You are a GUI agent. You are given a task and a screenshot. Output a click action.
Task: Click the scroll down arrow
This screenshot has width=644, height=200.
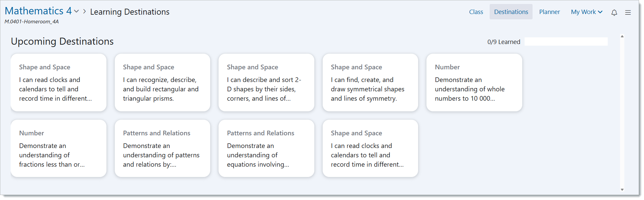622,190
